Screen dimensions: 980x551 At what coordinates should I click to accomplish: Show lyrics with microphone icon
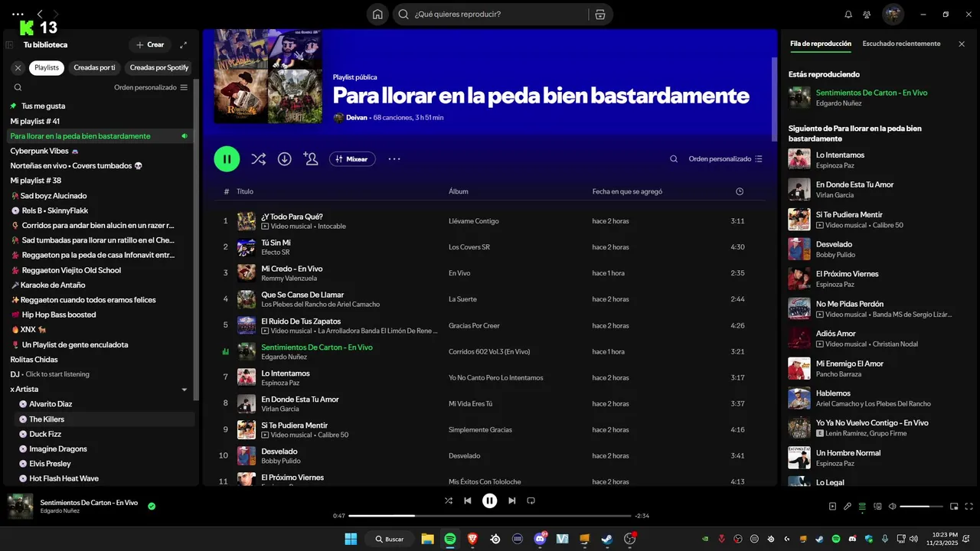pos(848,506)
